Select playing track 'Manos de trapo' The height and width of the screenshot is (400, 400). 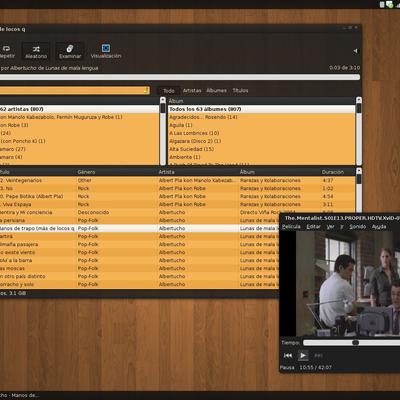pyautogui.click(x=139, y=228)
